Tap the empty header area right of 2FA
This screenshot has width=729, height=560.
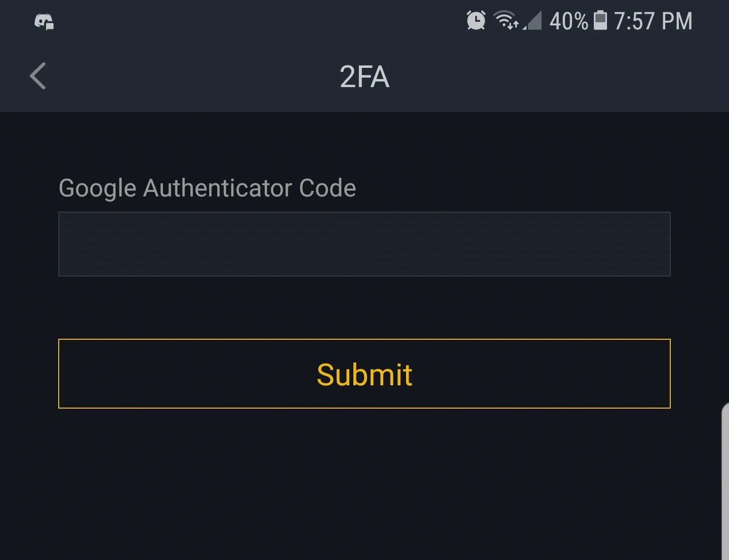tap(557, 77)
